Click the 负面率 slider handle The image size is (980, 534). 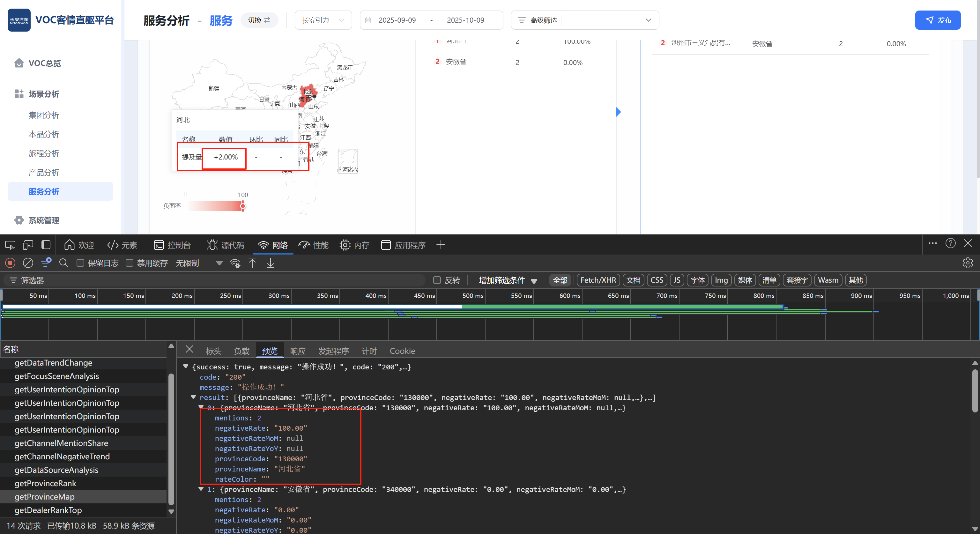pyautogui.click(x=243, y=206)
